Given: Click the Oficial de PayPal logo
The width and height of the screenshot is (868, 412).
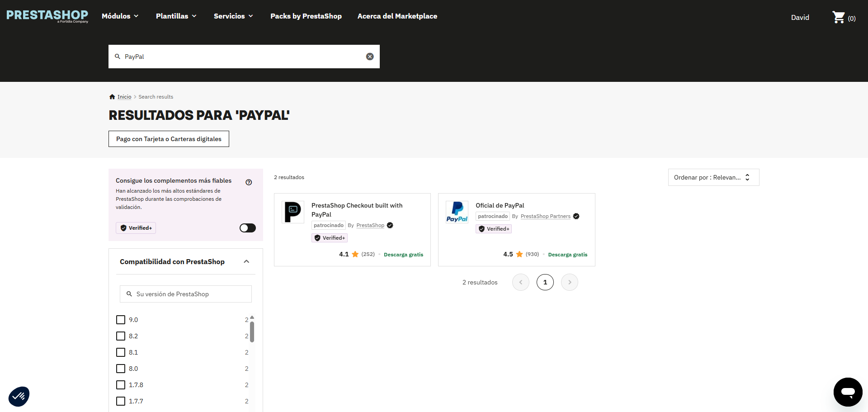Looking at the screenshot, I should (x=457, y=212).
